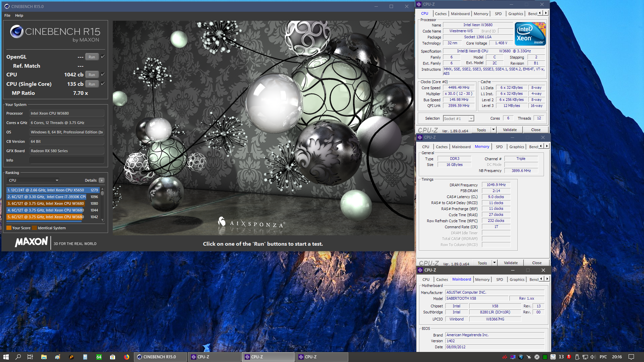Open the Paint palette app on taskbar
This screenshot has width=644, height=362.
(57, 357)
